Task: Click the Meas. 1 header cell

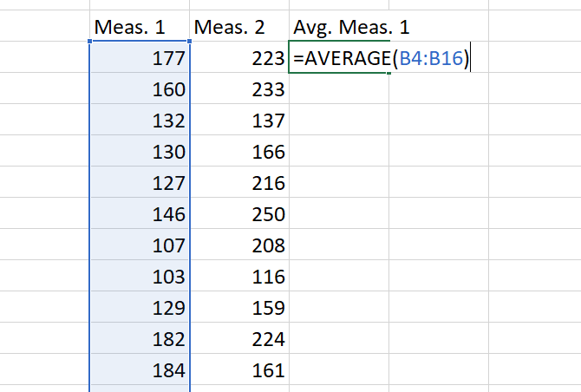Action: (139, 28)
